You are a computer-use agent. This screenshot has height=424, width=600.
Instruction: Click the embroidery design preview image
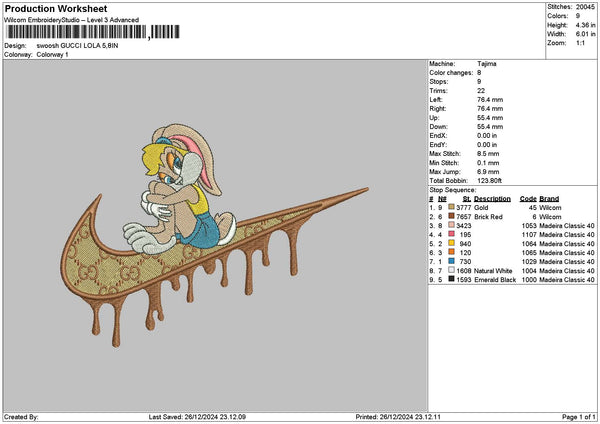pyautogui.click(x=214, y=235)
